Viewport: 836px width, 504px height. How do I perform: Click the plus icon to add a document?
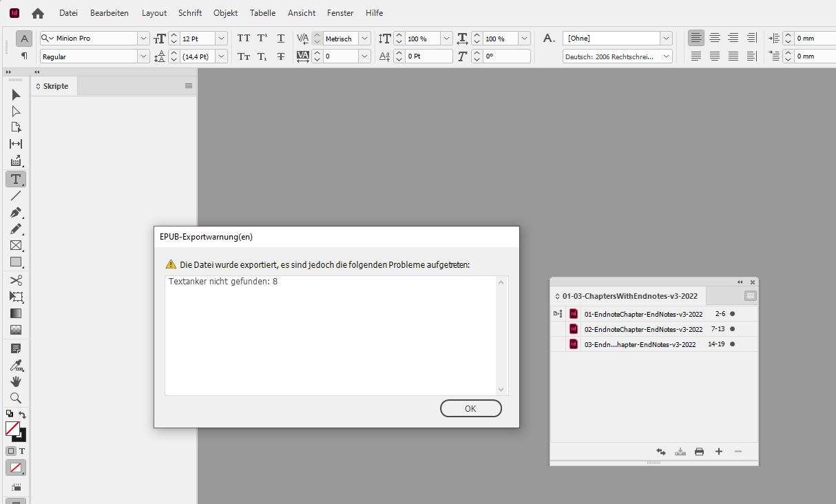pyautogui.click(x=718, y=451)
